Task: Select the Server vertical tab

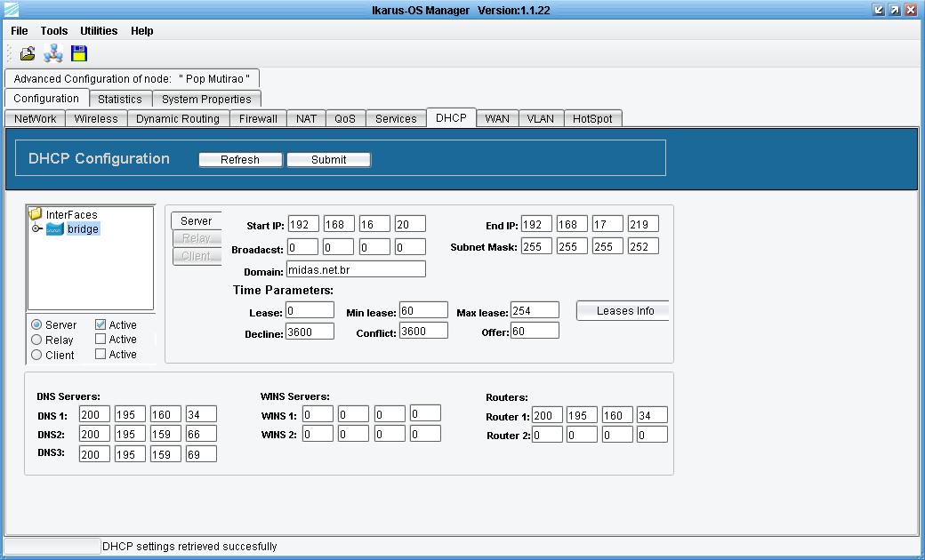Action: point(197,221)
